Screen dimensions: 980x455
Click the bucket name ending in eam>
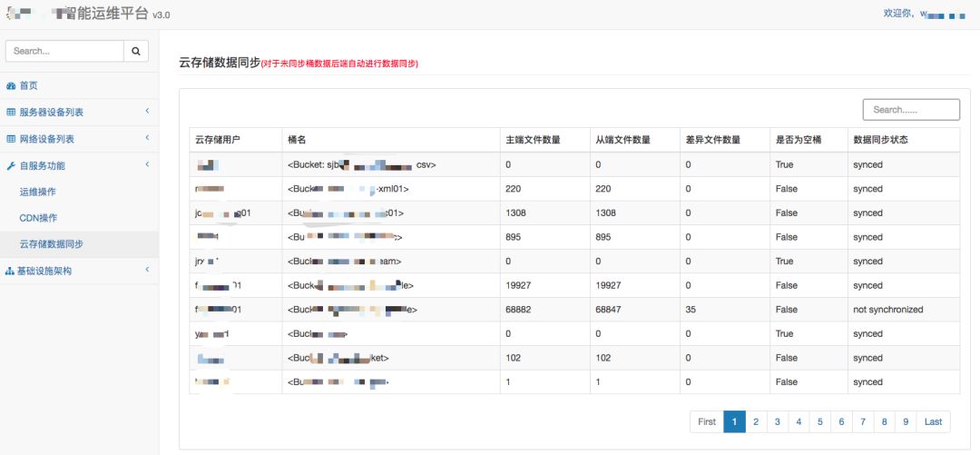click(345, 261)
